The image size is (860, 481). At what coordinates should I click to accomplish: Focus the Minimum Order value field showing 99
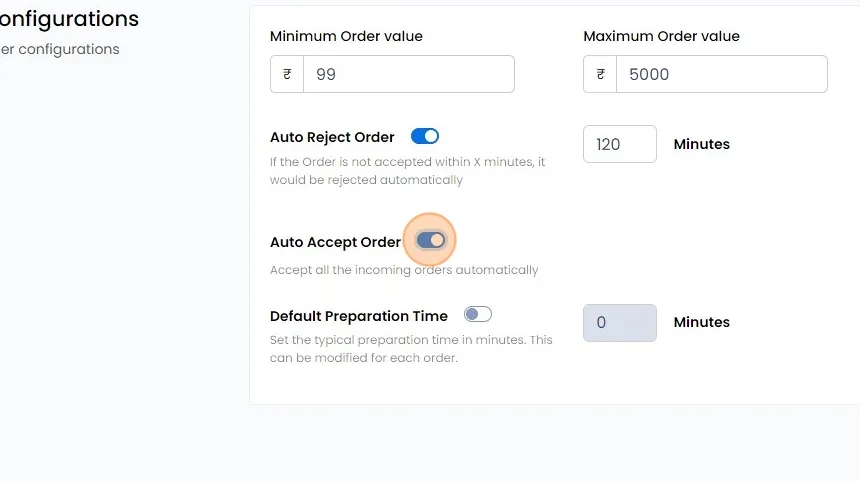[x=408, y=75]
